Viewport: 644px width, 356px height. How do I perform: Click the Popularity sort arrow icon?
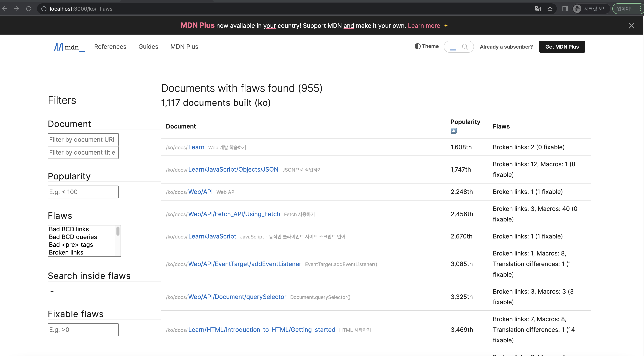(x=454, y=131)
